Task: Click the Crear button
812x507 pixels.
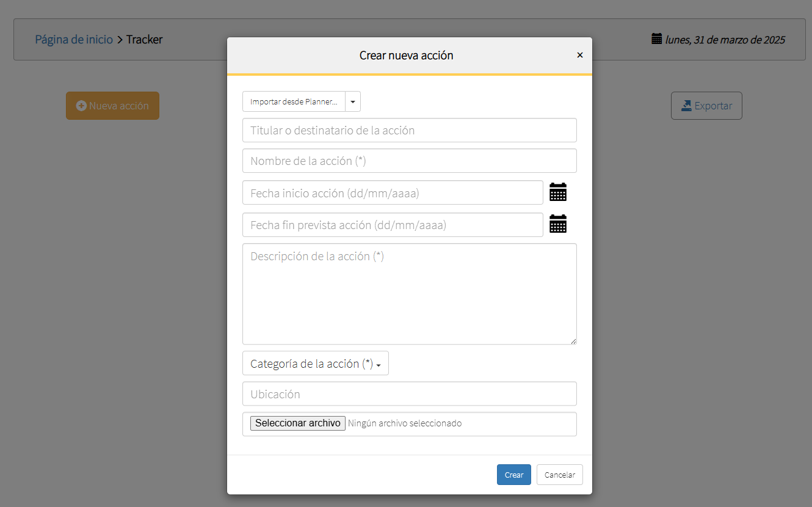Action: click(x=513, y=475)
